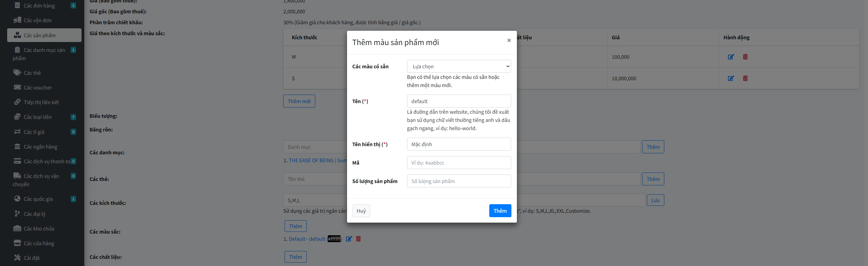Click the tag icon for Các thẻ

pyautogui.click(x=17, y=73)
